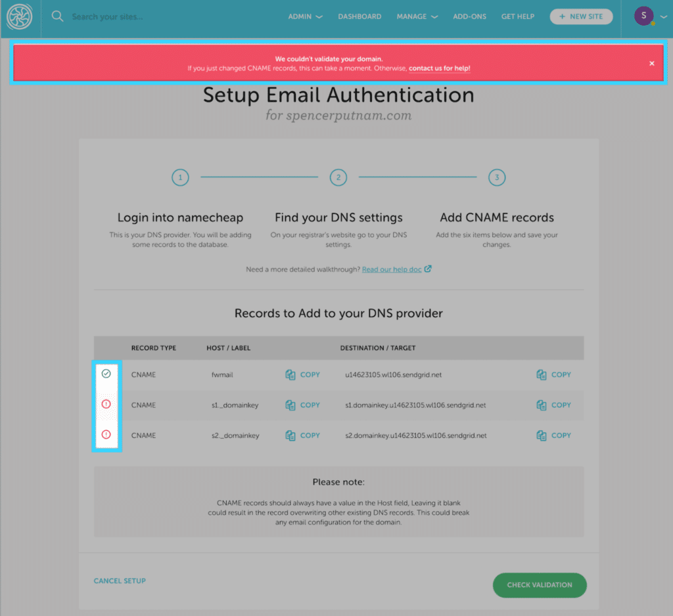673x616 pixels.
Task: Click the red error icon on the s2._domainkey row
Action: click(x=106, y=435)
